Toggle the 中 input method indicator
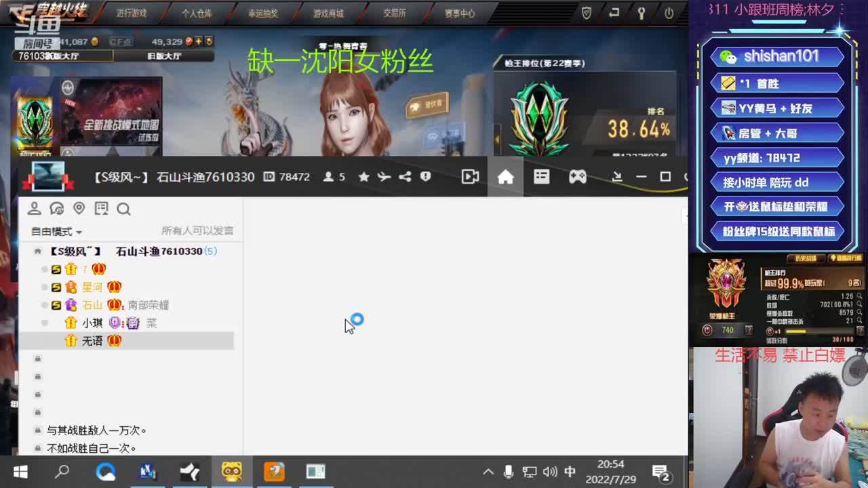868x488 pixels. 570,472
